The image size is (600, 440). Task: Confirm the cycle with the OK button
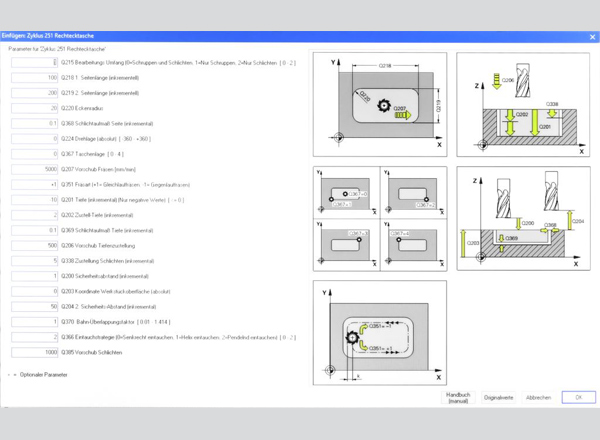pyautogui.click(x=578, y=397)
